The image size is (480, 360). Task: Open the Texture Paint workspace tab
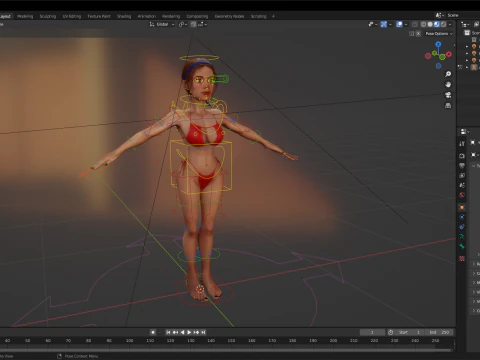click(x=99, y=16)
